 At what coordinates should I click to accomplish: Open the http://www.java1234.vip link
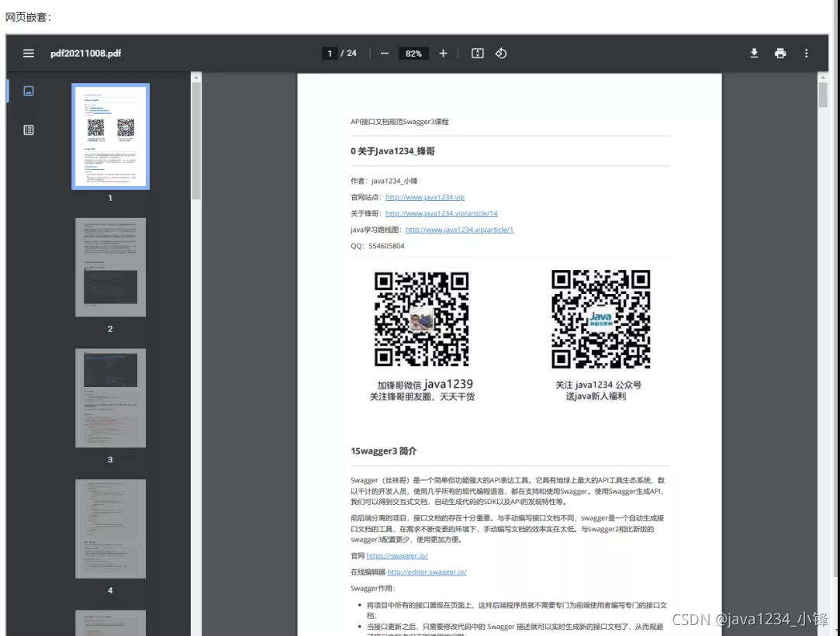(425, 197)
